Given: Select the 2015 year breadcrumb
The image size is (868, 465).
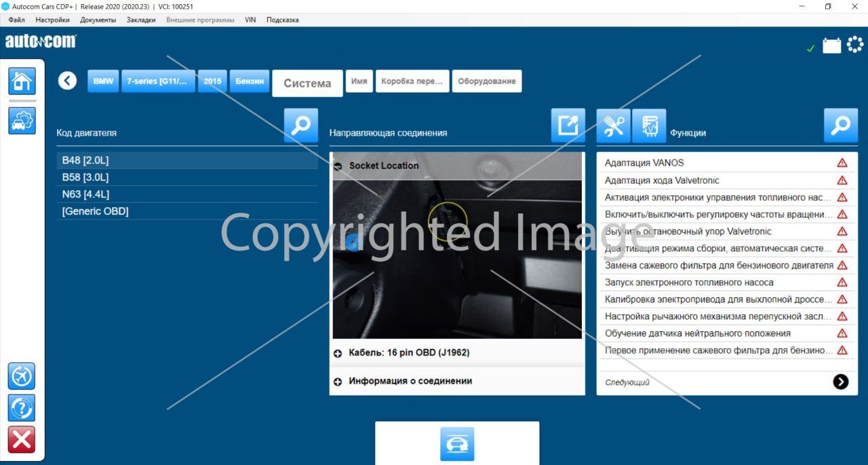Looking at the screenshot, I should click(x=212, y=81).
